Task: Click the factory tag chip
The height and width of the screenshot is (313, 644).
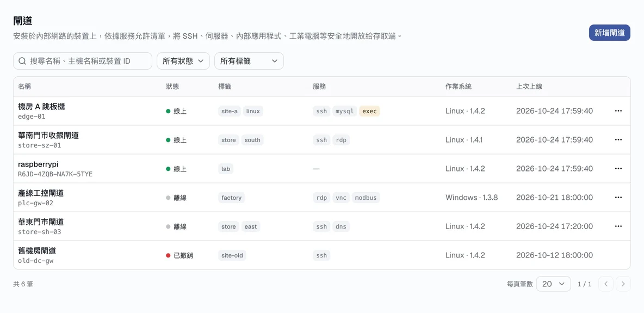Action: tap(231, 198)
